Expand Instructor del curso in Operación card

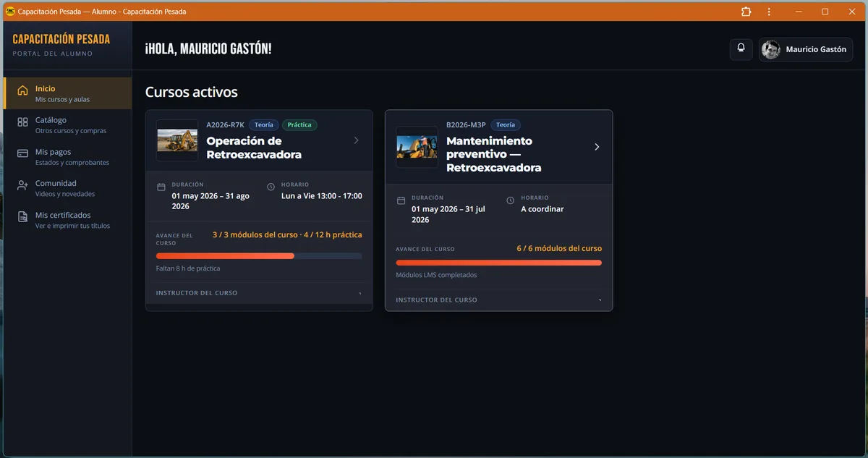pyautogui.click(x=259, y=293)
